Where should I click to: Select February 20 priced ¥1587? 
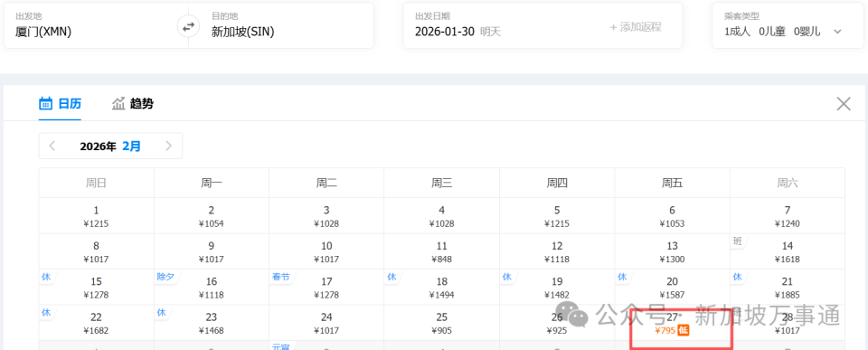[x=672, y=287]
